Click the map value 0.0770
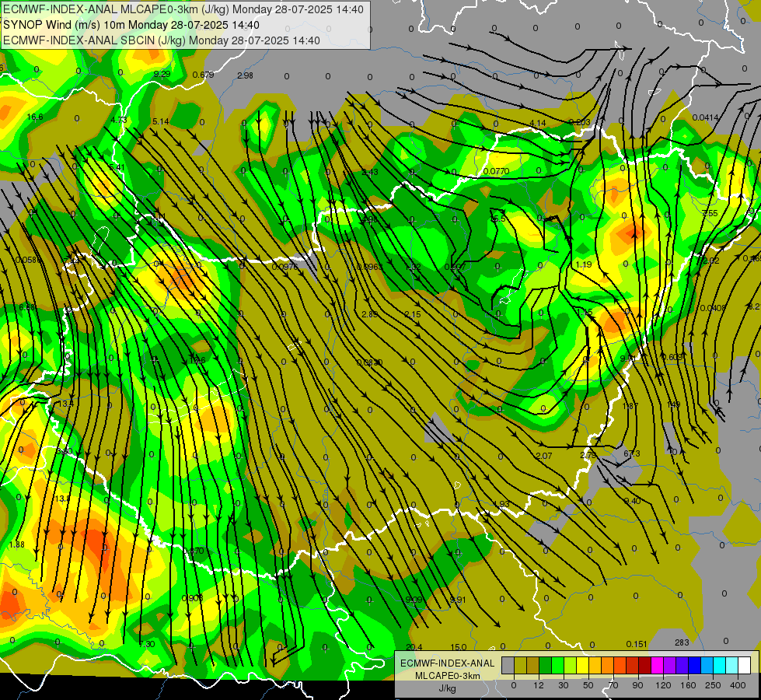 click(x=496, y=171)
